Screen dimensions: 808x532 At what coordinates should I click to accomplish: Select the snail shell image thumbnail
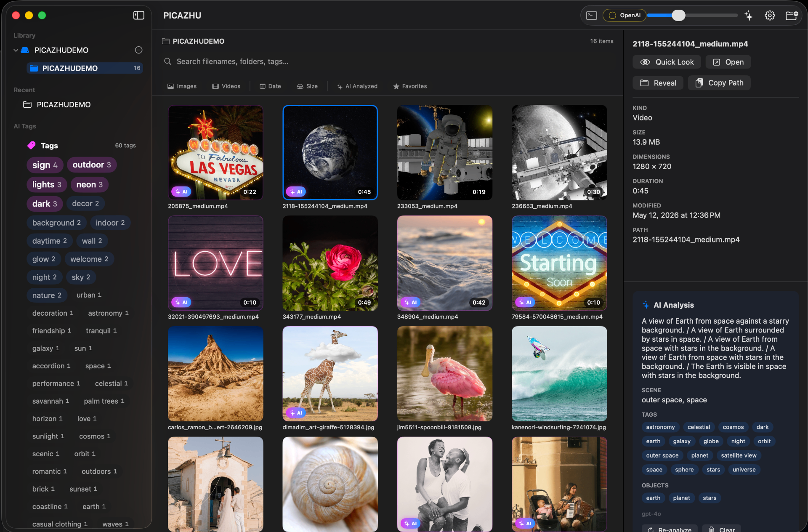pyautogui.click(x=330, y=484)
